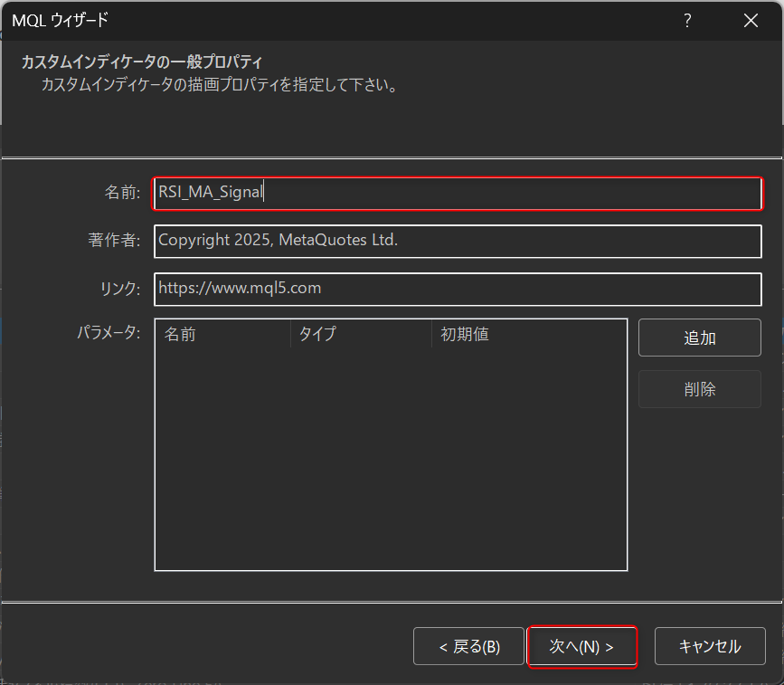Screen dimensions: 784x685
Task: Click the 著作者: label
Action: 114,241
